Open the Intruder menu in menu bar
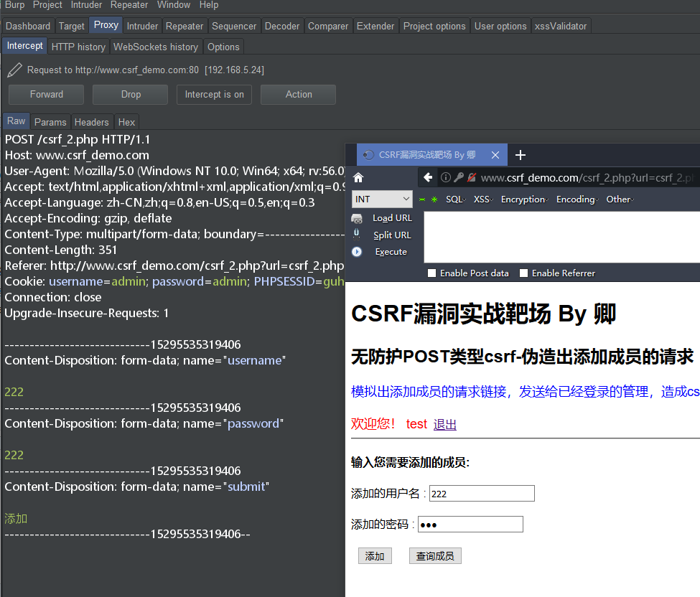Viewport: 700px width, 597px height. click(x=86, y=5)
